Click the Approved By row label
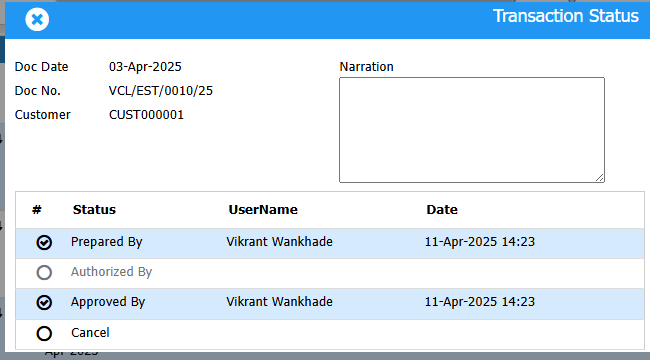The width and height of the screenshot is (650, 360). coord(108,302)
